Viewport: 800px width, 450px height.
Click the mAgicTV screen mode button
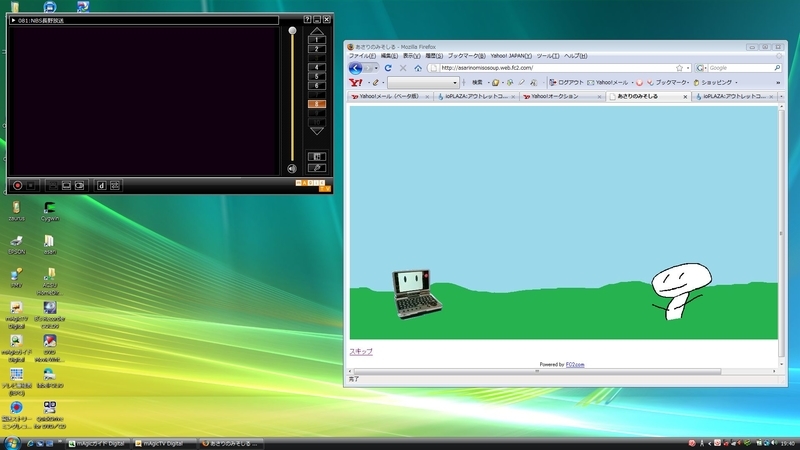click(66, 186)
